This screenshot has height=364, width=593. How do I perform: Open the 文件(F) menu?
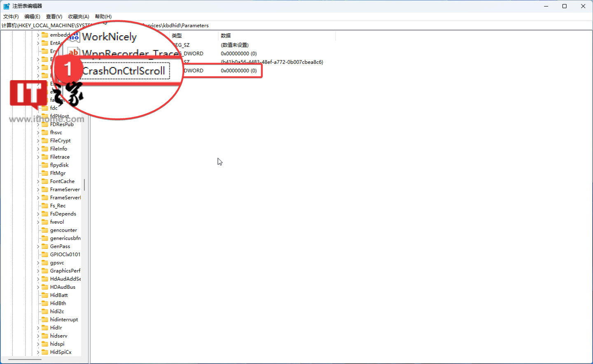click(x=11, y=16)
